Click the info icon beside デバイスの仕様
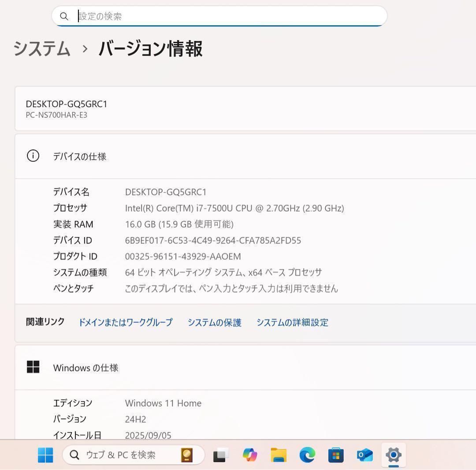Viewport: 476px width, 470px height. coord(33,156)
